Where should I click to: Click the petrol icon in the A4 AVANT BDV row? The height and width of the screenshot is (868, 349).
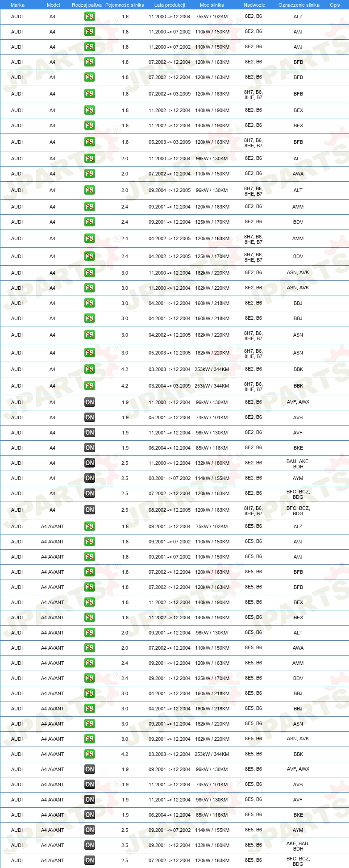[x=90, y=678]
